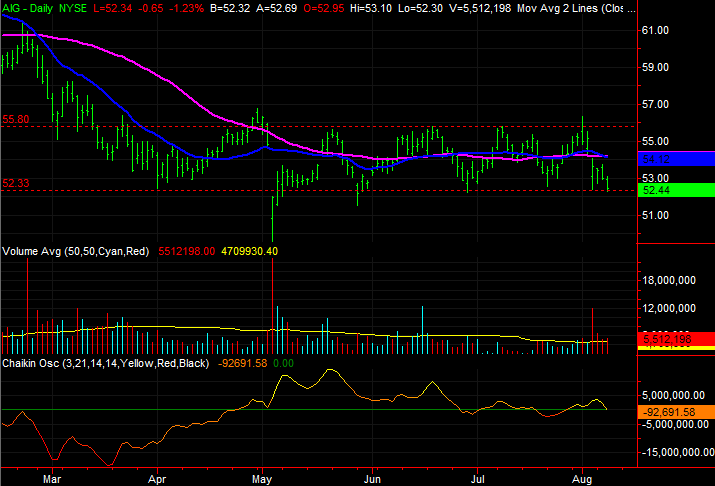Viewport: 715px width, 486px height.
Task: Select the 55.80 resistance line label
Action: [16, 119]
